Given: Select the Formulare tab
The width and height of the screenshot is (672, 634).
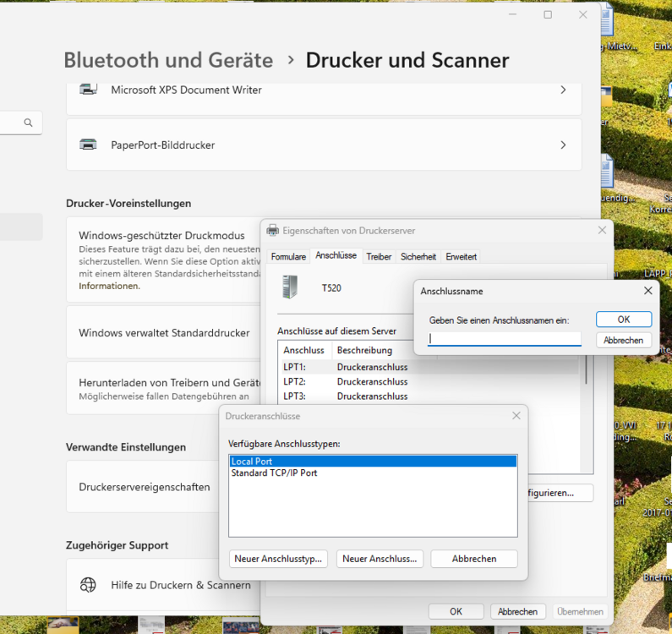Looking at the screenshot, I should (288, 256).
